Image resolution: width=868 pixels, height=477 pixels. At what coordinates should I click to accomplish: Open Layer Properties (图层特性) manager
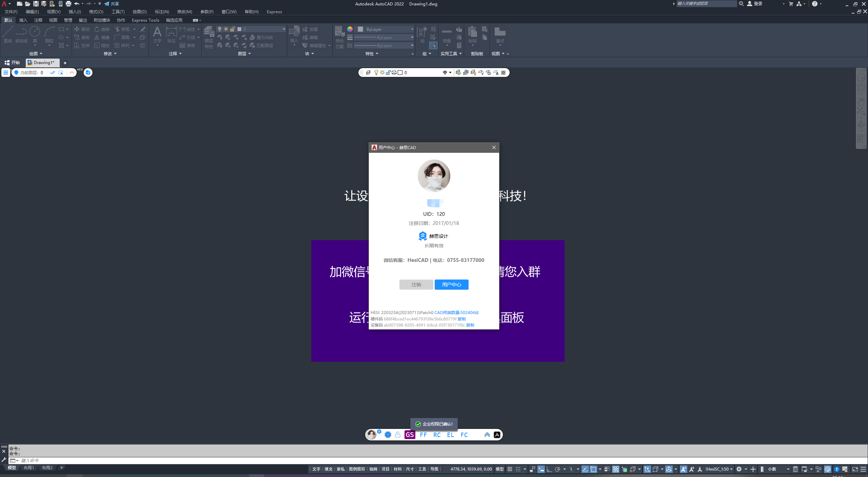coord(209,37)
